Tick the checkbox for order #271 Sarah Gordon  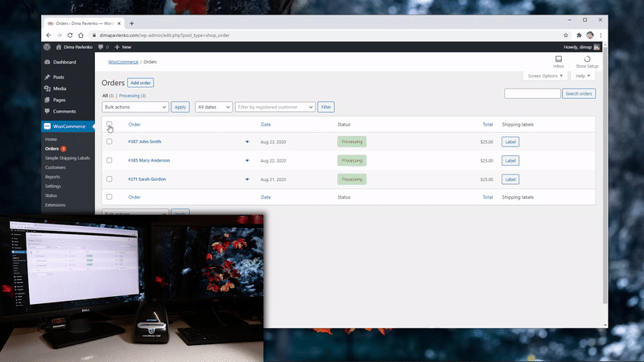tap(109, 179)
